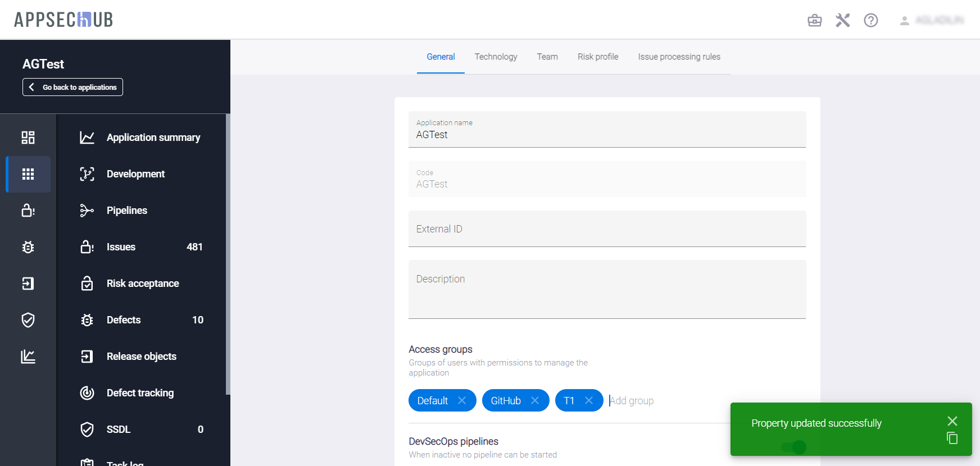Click the External ID input field
Screen dimensions: 980x466
(607, 229)
